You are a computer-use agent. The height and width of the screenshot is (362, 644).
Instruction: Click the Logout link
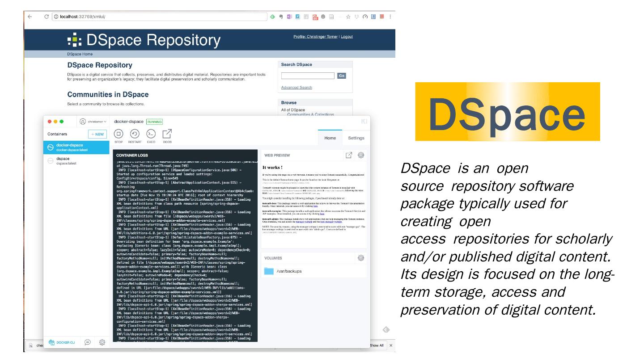(347, 37)
